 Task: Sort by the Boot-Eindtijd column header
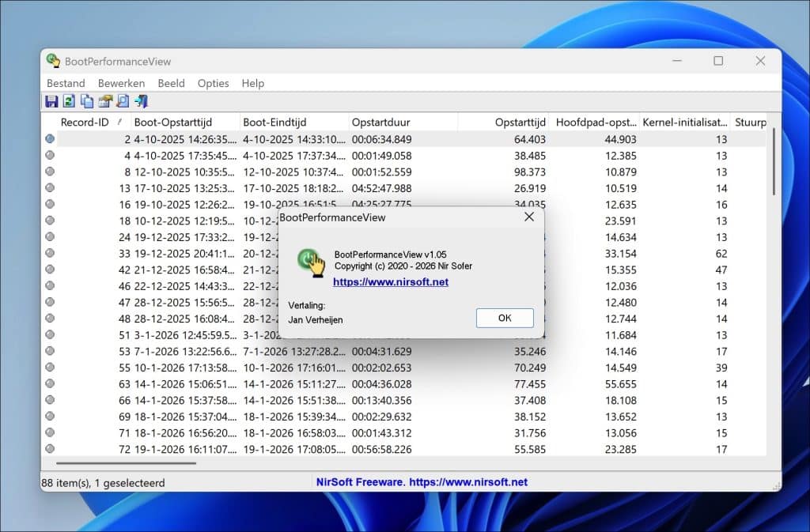294,123
